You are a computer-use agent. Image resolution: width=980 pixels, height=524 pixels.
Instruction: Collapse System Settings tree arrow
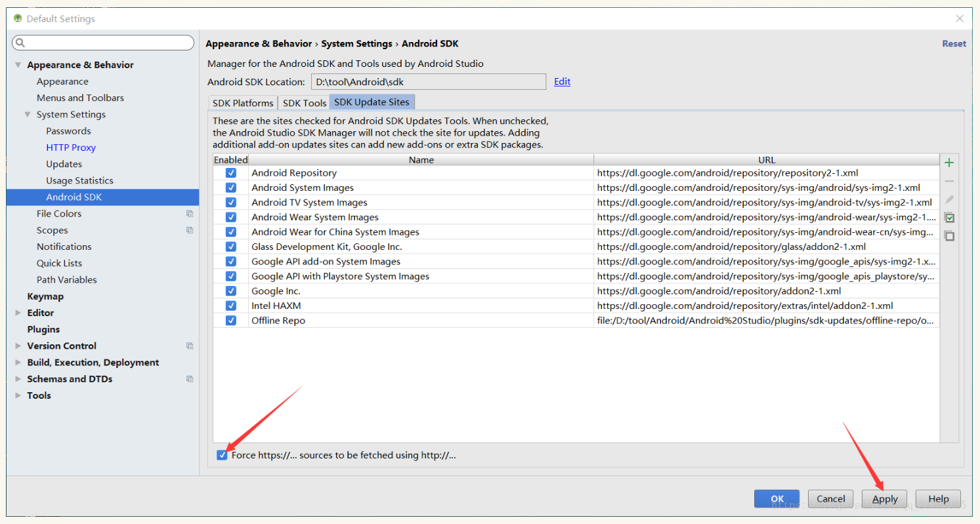pos(28,115)
